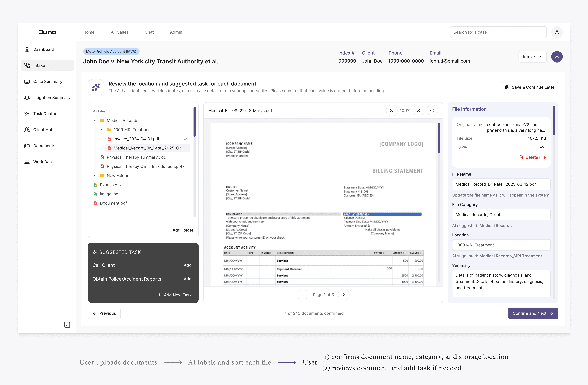Go to next page of document
Viewport: 588px width, 385px height.
click(344, 295)
